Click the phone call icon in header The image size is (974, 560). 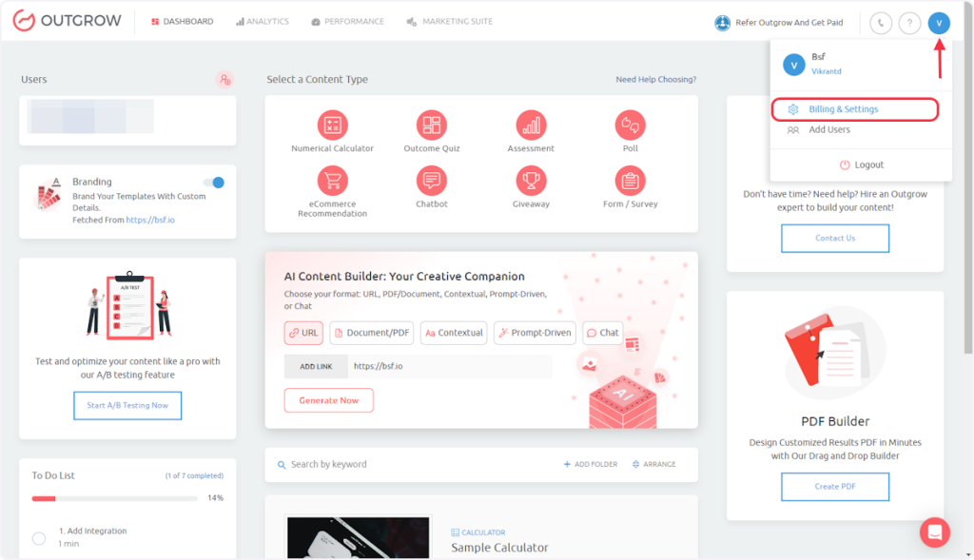click(x=881, y=23)
